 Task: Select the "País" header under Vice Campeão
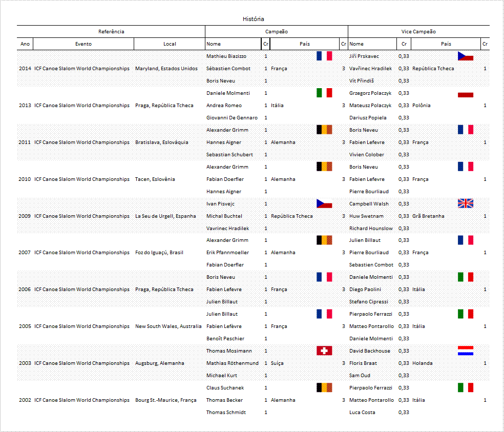click(x=446, y=44)
